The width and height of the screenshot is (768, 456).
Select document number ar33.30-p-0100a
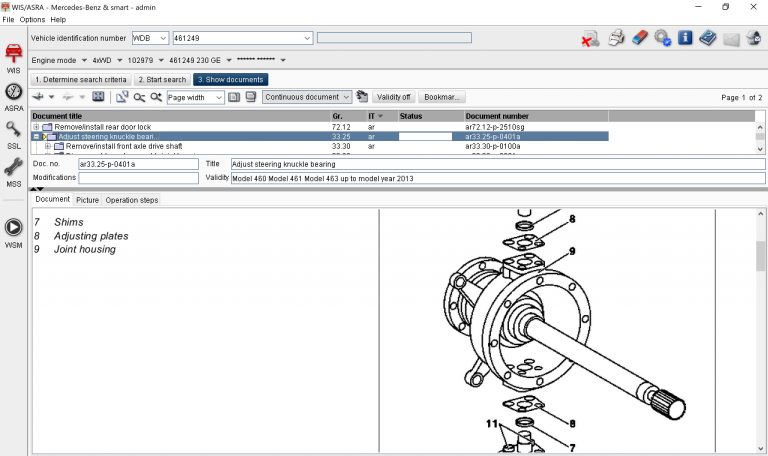[493, 146]
